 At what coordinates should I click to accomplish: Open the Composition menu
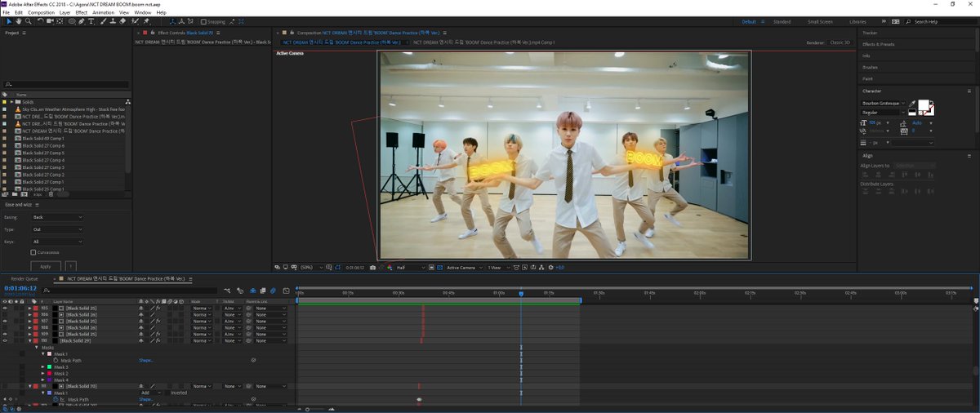(42, 13)
